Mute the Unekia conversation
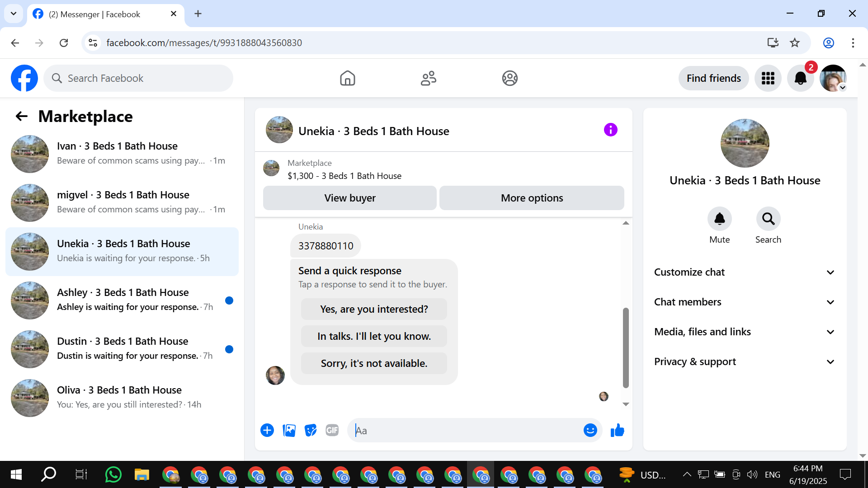The image size is (868, 488). tap(719, 219)
